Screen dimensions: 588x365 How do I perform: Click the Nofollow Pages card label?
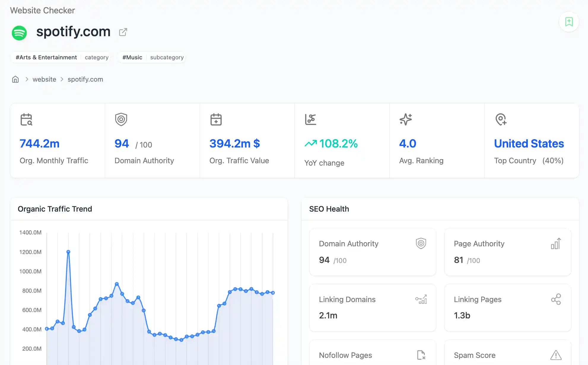pos(345,355)
